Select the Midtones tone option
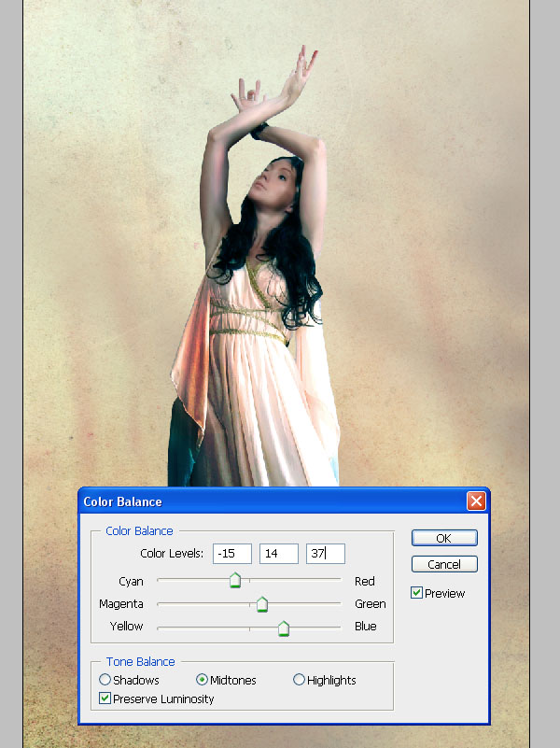Screen dimensions: 560x748 click(x=202, y=679)
